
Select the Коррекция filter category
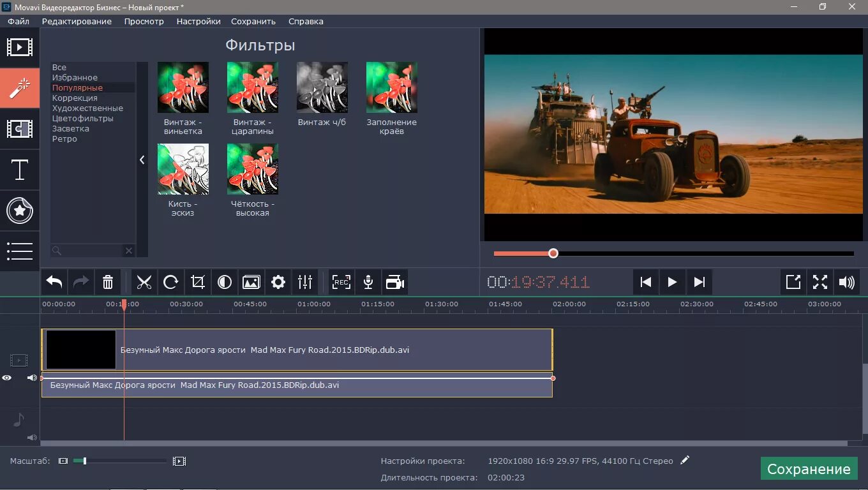coord(75,98)
